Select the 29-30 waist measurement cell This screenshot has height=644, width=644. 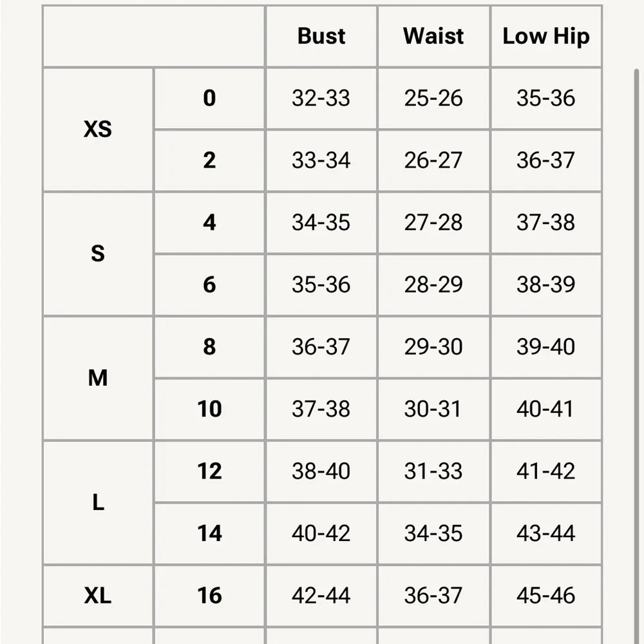433,347
